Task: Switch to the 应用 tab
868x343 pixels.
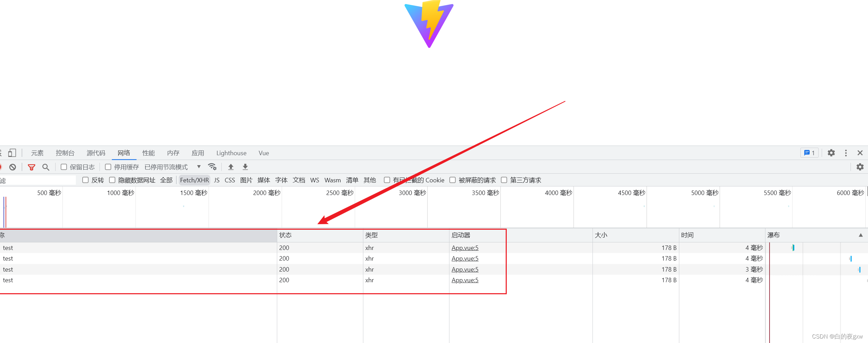Action: tap(198, 153)
